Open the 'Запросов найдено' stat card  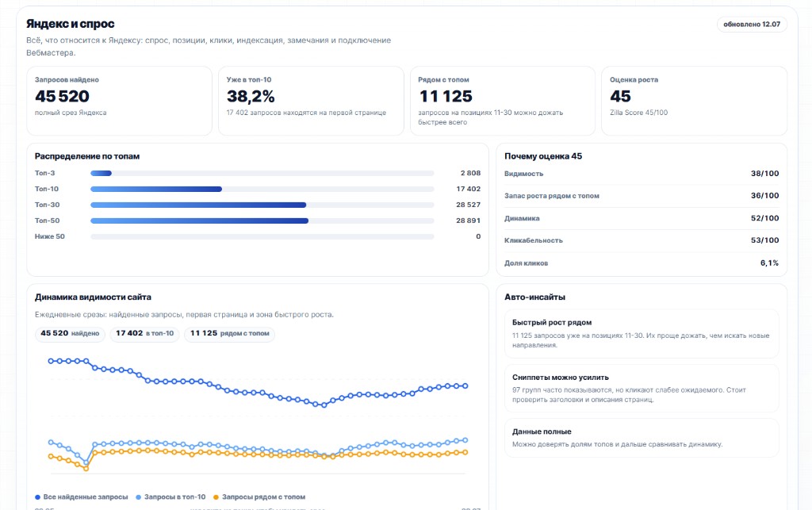point(119,101)
